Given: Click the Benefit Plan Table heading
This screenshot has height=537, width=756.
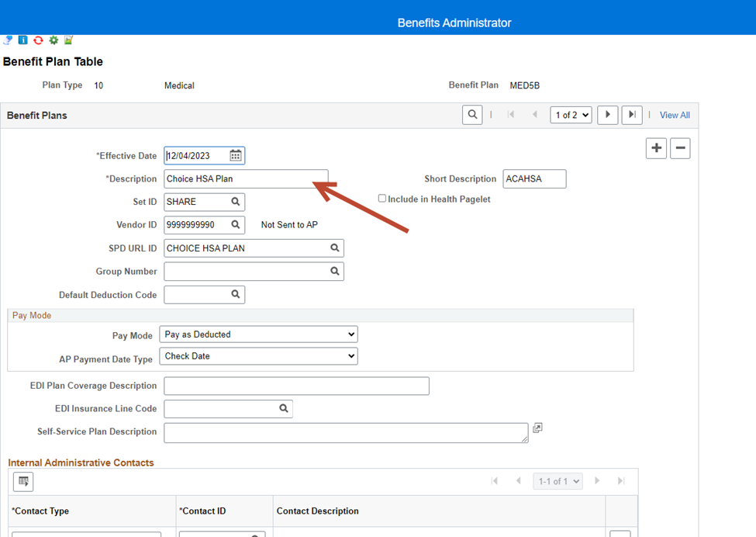Looking at the screenshot, I should point(53,62).
